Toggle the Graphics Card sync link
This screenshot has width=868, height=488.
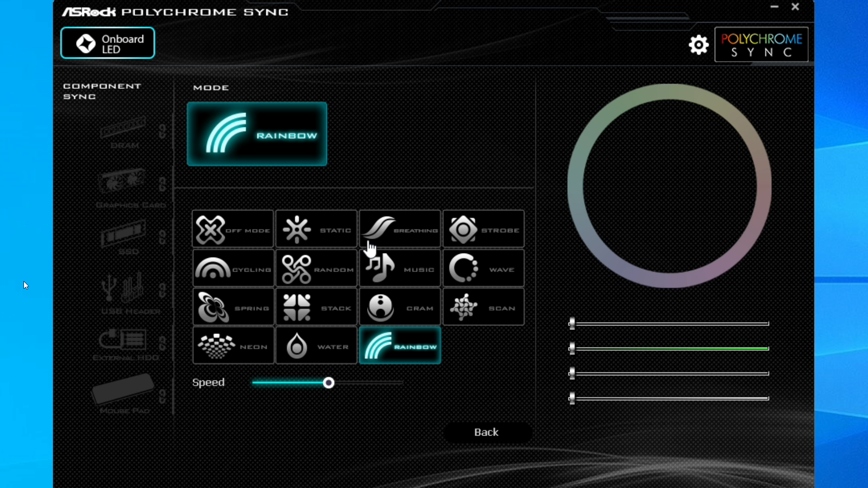[162, 184]
